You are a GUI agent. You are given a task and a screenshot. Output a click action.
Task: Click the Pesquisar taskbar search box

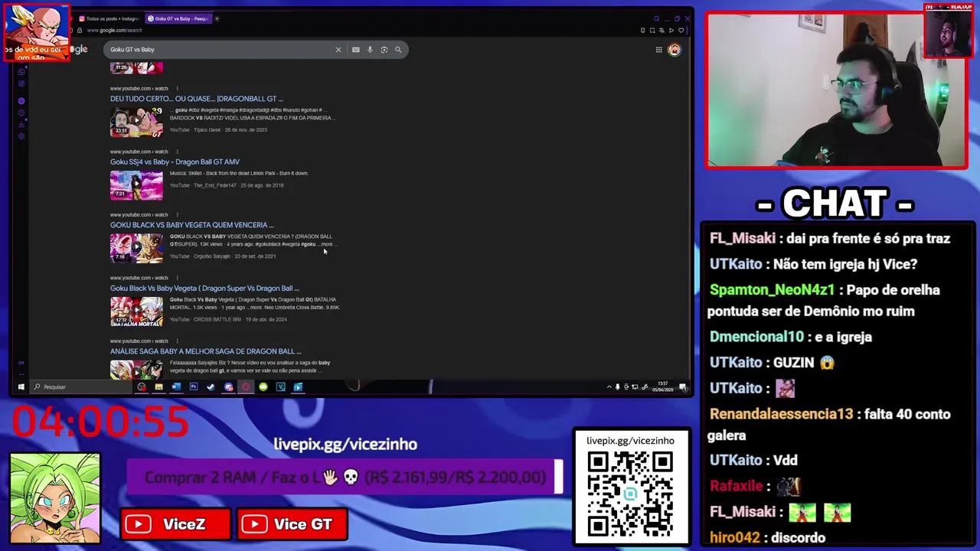pos(81,386)
